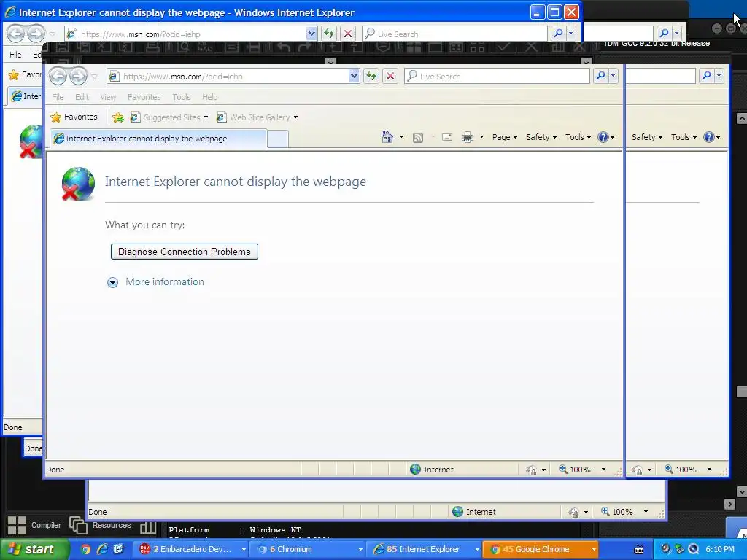This screenshot has height=560, width=747.
Task: Open Tools menu in menu bar
Action: click(x=182, y=97)
